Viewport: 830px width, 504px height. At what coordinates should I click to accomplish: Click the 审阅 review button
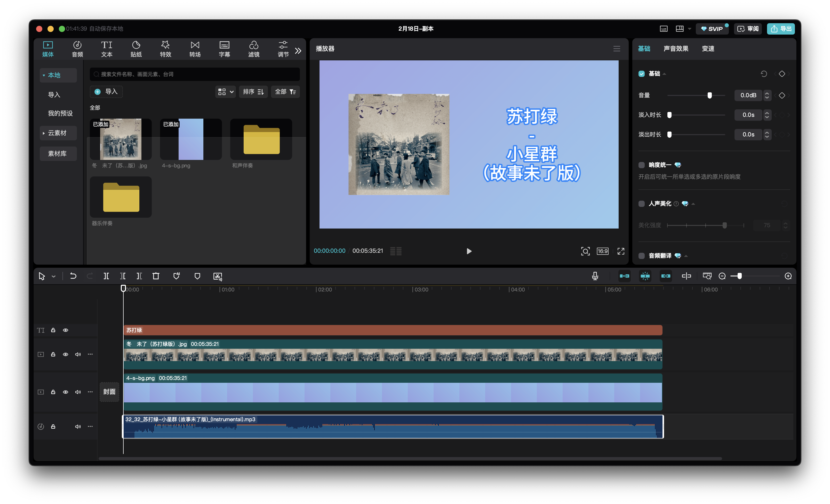pos(748,29)
